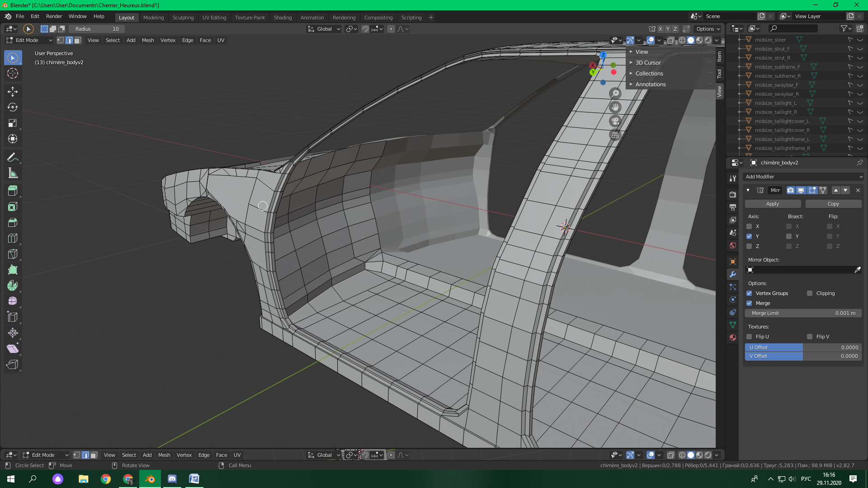Open the Edit Mode selector dropdown

click(30, 40)
